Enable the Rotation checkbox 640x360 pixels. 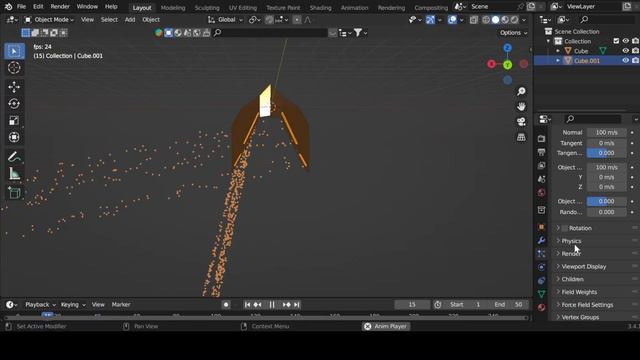click(x=564, y=228)
